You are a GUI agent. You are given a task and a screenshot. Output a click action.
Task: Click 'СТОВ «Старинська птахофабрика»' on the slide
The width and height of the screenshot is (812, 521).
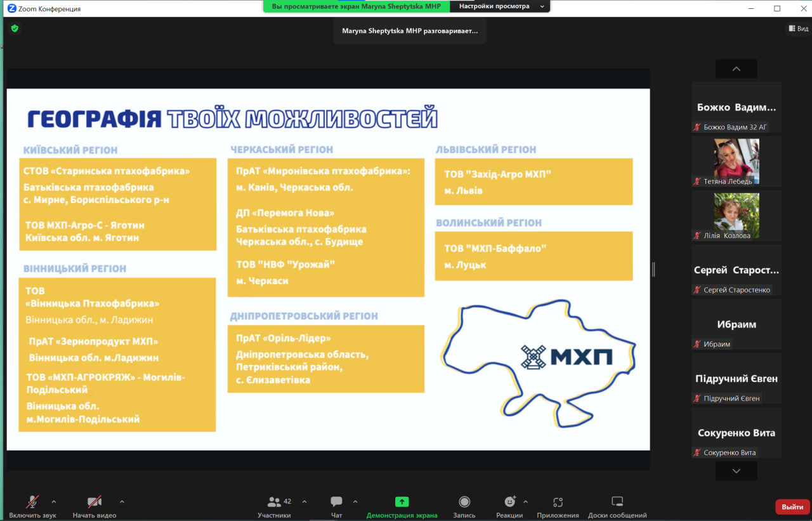pyautogui.click(x=107, y=171)
